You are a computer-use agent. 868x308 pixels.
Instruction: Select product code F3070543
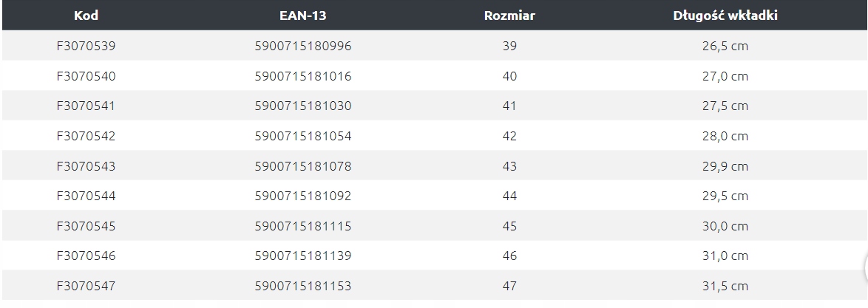pos(87,166)
